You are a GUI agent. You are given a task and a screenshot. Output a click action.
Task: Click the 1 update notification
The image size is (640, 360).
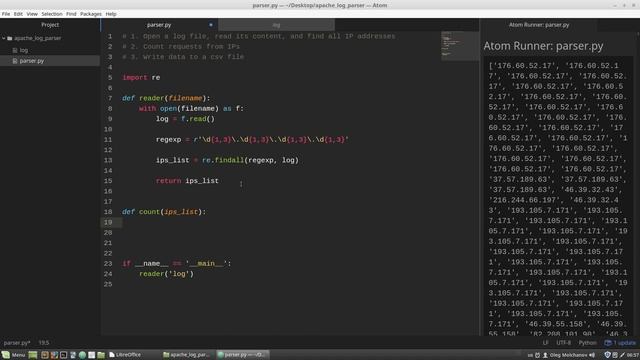[x=620, y=343]
